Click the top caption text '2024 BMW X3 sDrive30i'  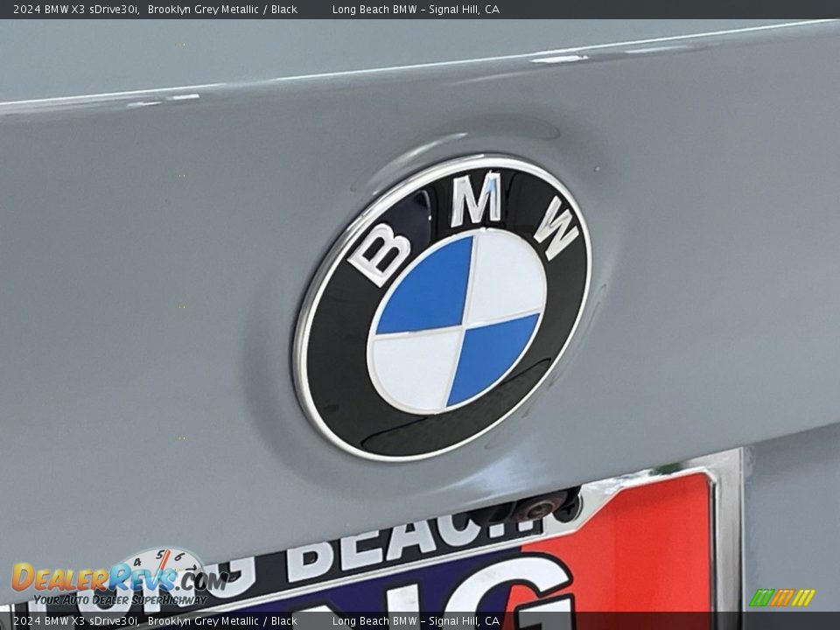pyautogui.click(x=76, y=9)
